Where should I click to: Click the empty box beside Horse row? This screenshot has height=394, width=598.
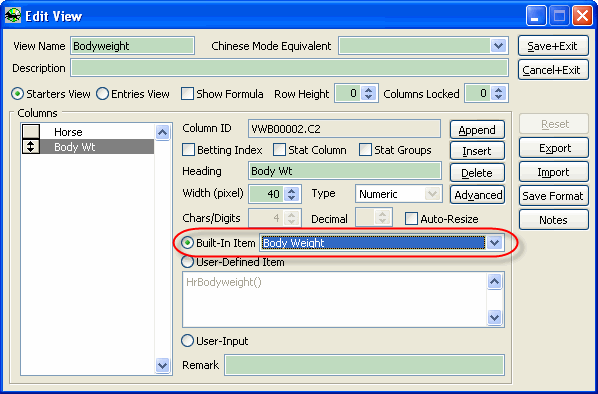tap(31, 132)
